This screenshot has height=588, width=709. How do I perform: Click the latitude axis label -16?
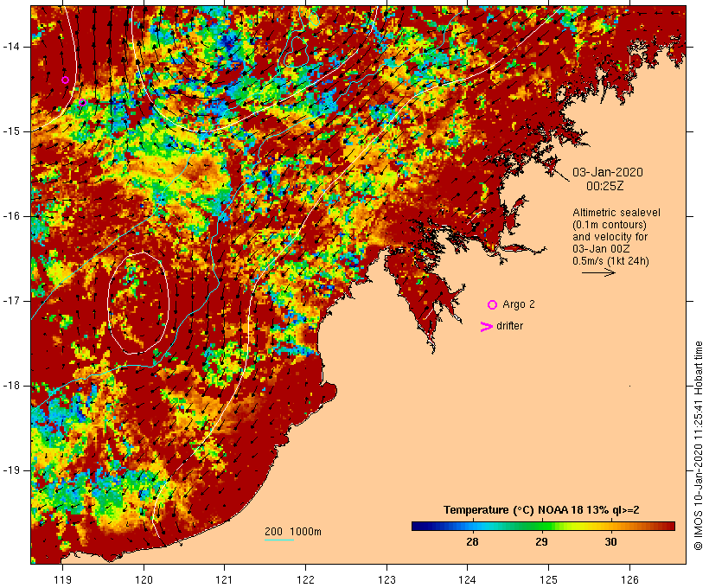point(11,216)
